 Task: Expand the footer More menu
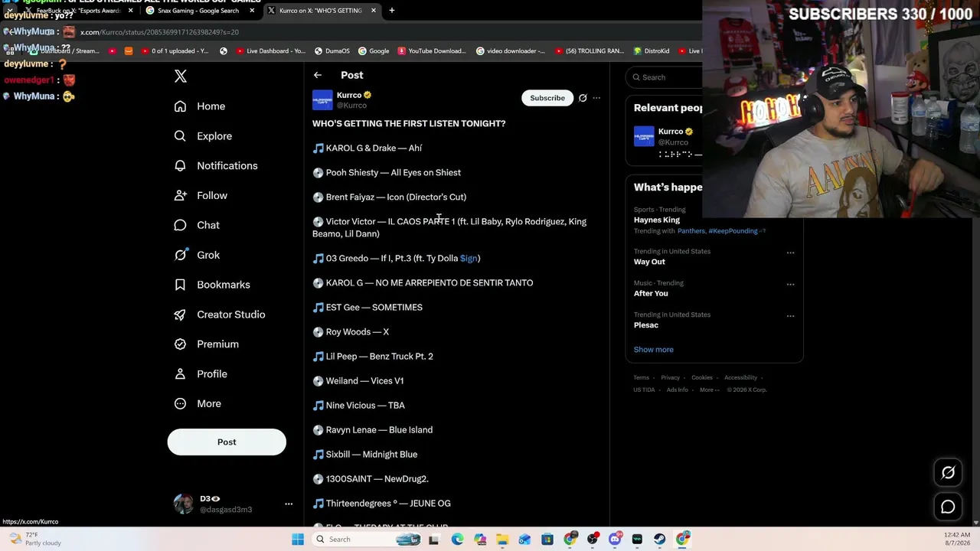pos(709,390)
